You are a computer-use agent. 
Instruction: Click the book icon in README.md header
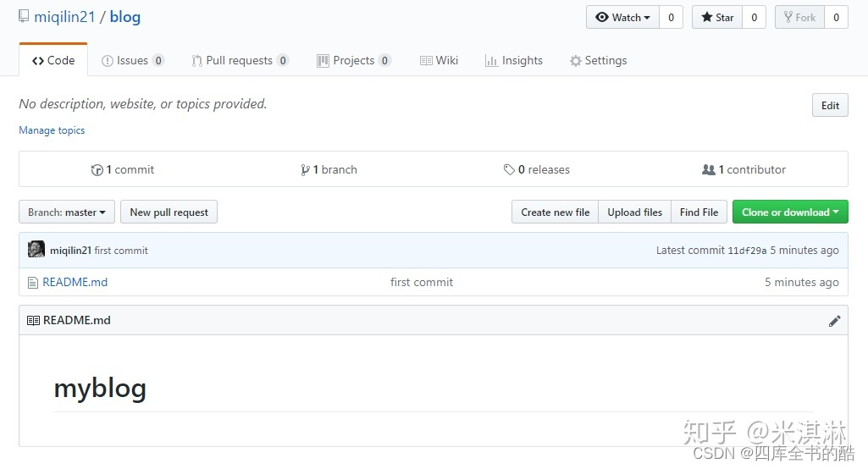[33, 321]
